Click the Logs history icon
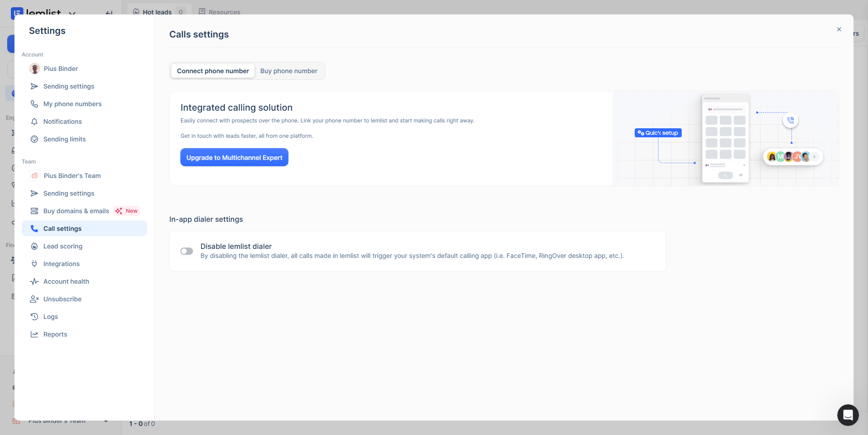The image size is (868, 435). click(34, 317)
